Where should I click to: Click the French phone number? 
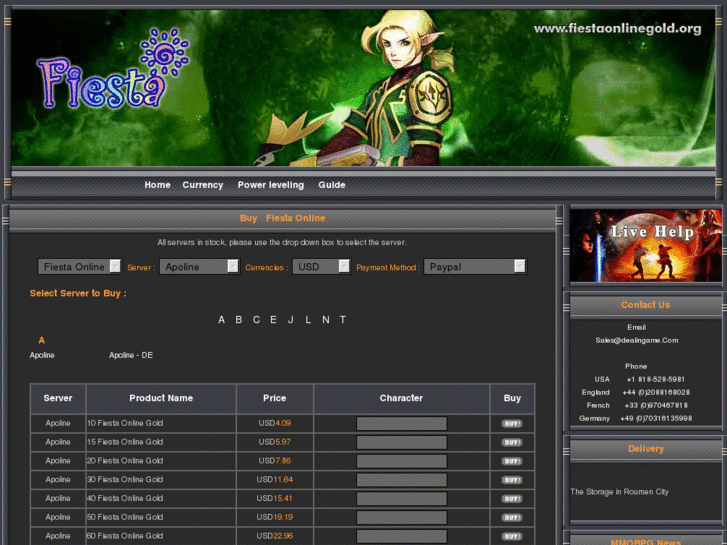point(656,405)
